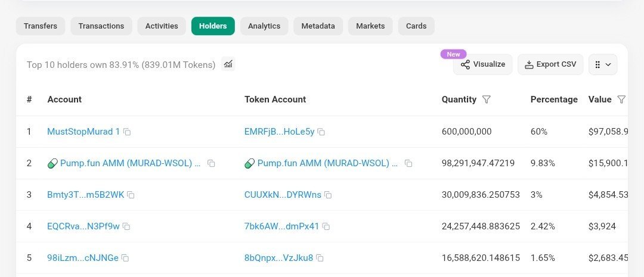This screenshot has height=277, width=644.
Task: Select quantity 98,291,947.47219
Action: 478,163
